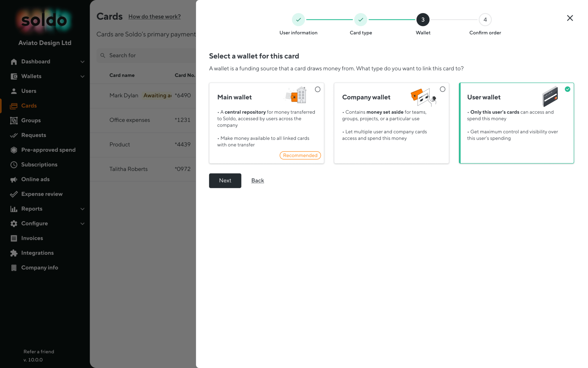The height and width of the screenshot is (368, 588).
Task: Expand the Wallets menu chevron
Action: (x=82, y=76)
